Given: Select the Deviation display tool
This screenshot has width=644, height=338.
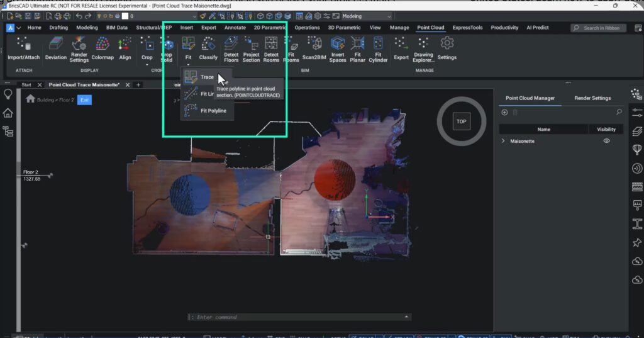Looking at the screenshot, I should [55, 49].
